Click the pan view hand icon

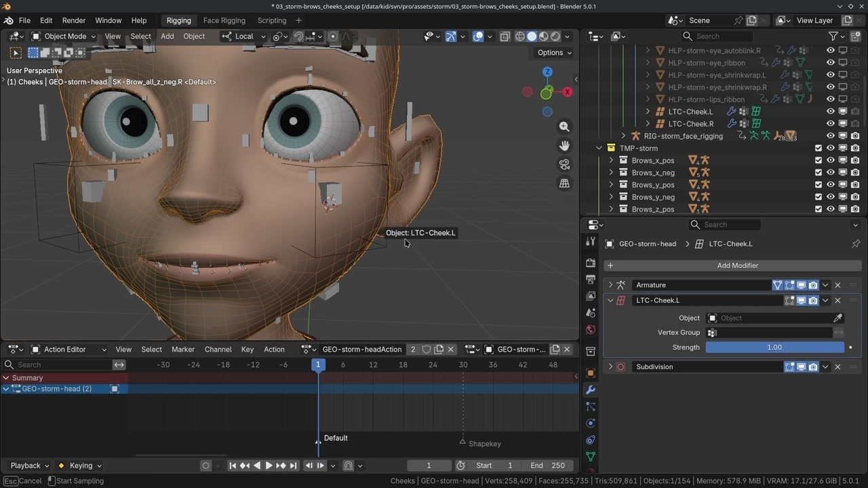click(x=564, y=146)
